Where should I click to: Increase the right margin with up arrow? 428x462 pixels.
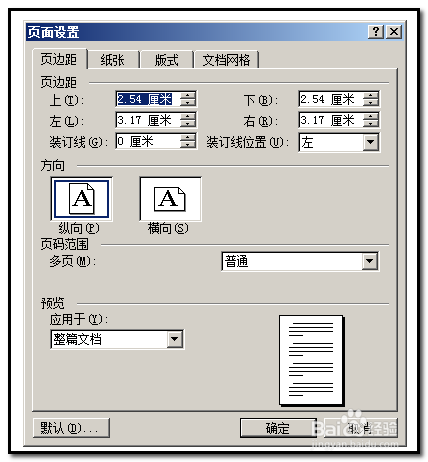pos(371,117)
